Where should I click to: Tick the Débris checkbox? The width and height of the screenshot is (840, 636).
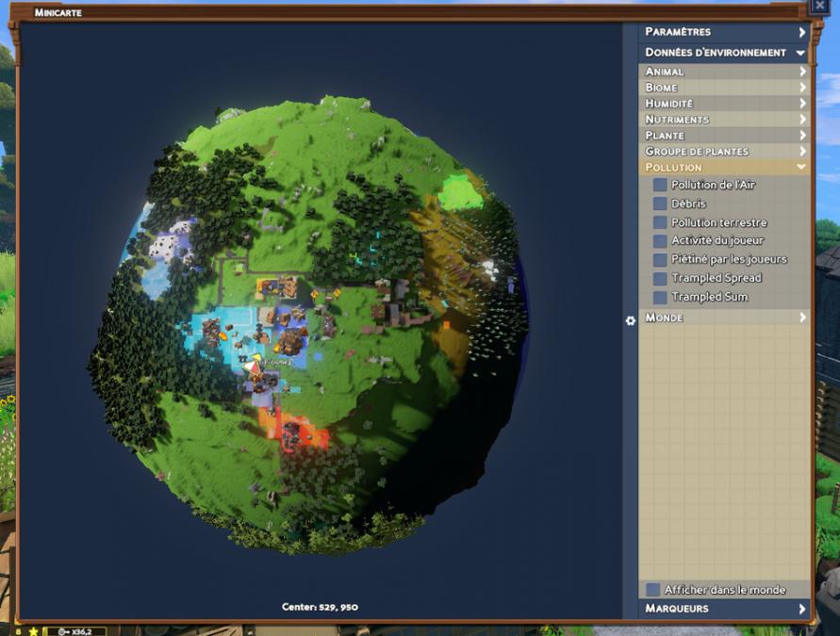660,204
